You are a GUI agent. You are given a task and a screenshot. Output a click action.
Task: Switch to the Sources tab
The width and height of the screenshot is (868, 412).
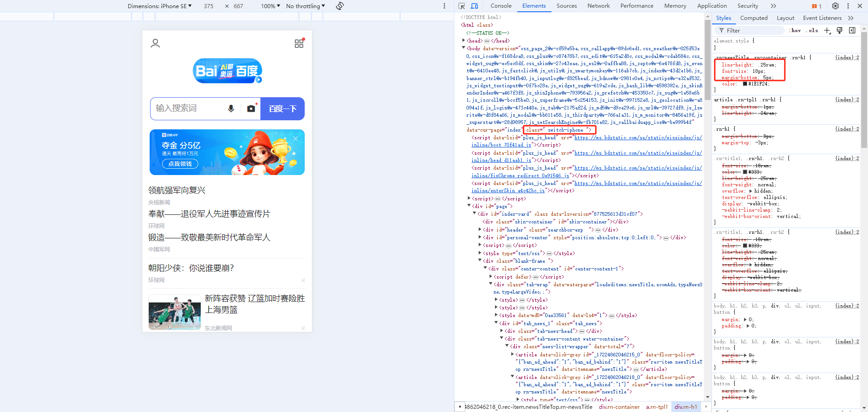(566, 6)
